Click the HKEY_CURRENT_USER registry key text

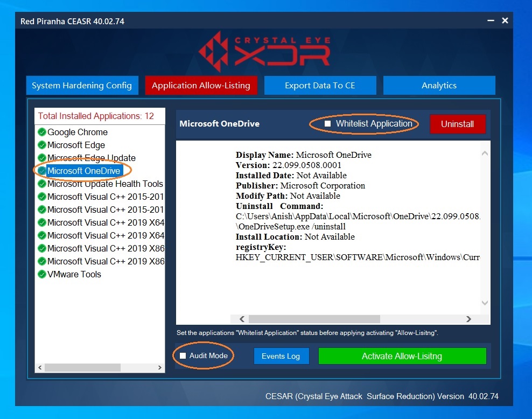(x=358, y=257)
